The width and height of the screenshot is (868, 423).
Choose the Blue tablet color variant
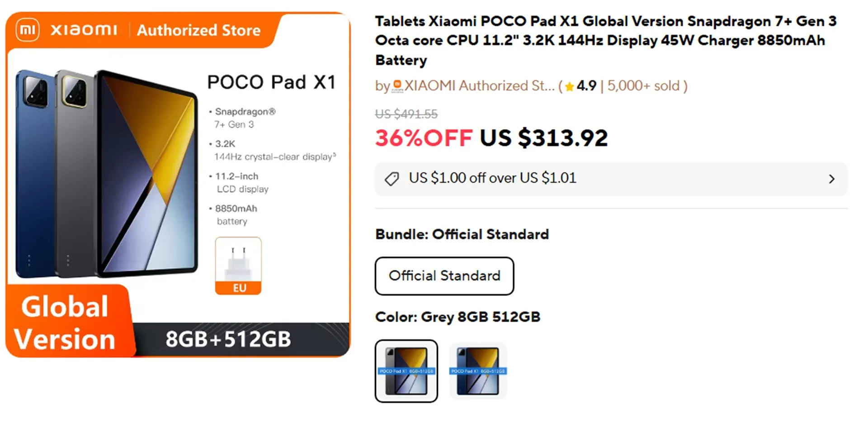click(x=477, y=371)
